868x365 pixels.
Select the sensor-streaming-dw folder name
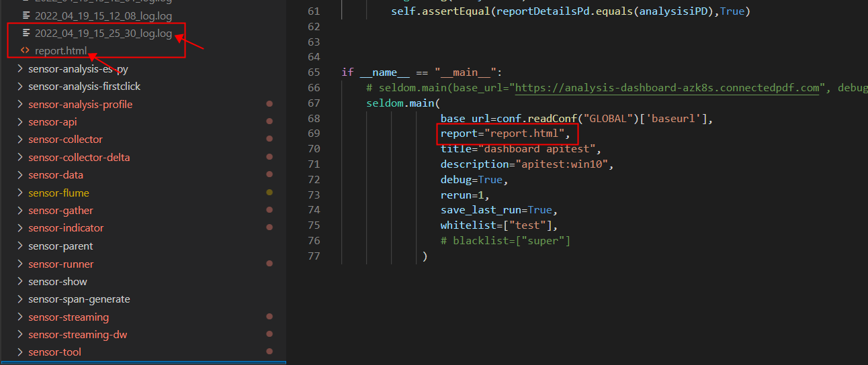(78, 334)
